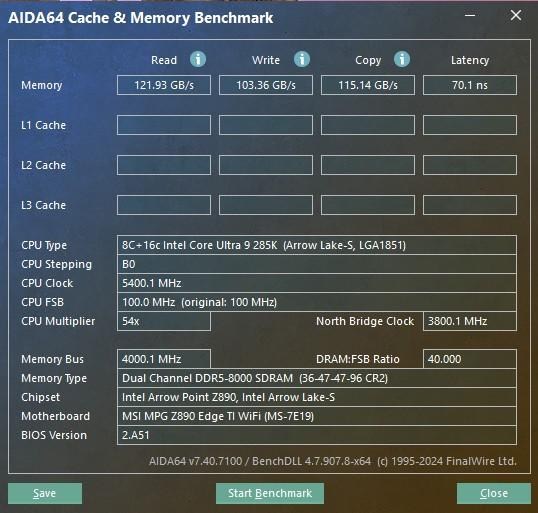This screenshot has height=513, width=538.
Task: Select the CPU Type field
Action: point(317,245)
